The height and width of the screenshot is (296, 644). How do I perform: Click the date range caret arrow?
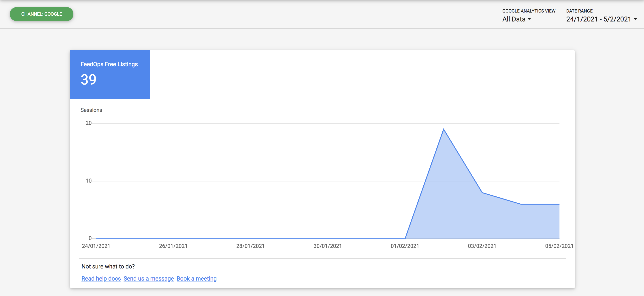(x=635, y=19)
